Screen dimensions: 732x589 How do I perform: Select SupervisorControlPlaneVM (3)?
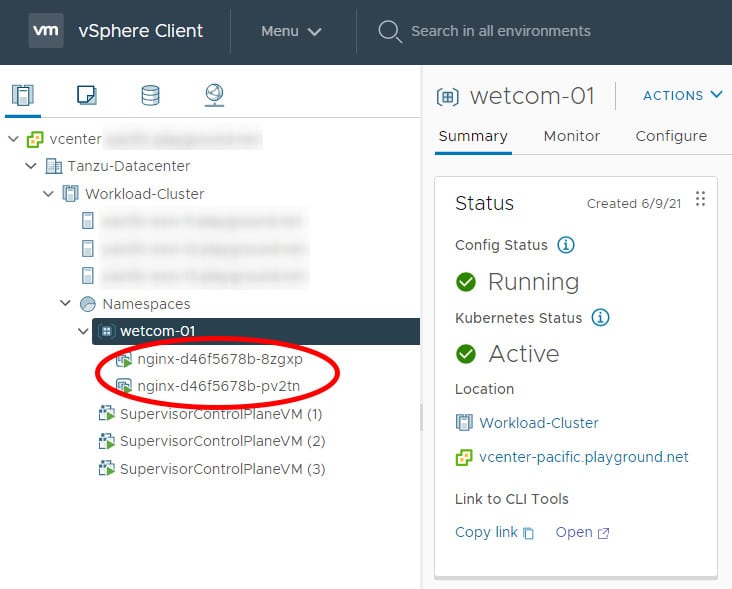tap(223, 469)
